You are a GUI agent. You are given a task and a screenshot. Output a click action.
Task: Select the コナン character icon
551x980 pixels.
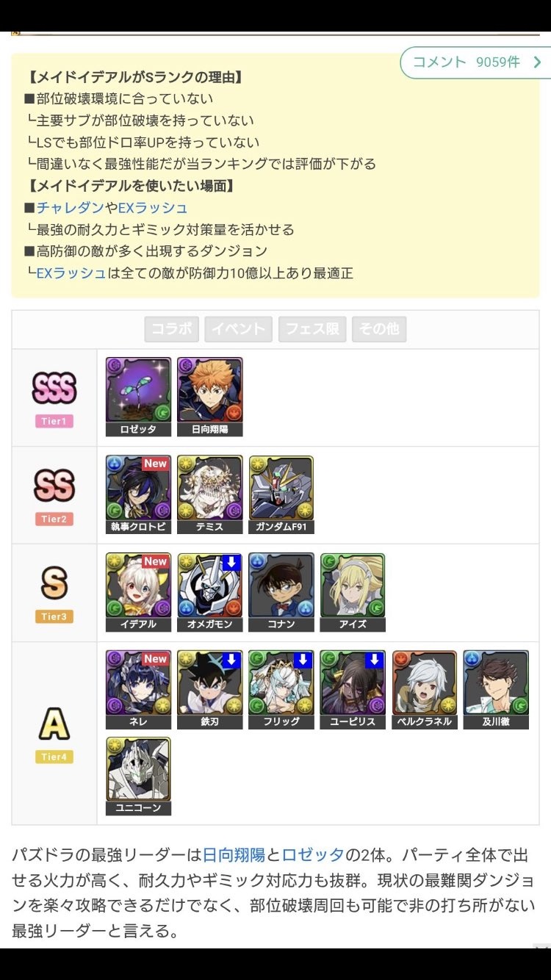pos(281,592)
